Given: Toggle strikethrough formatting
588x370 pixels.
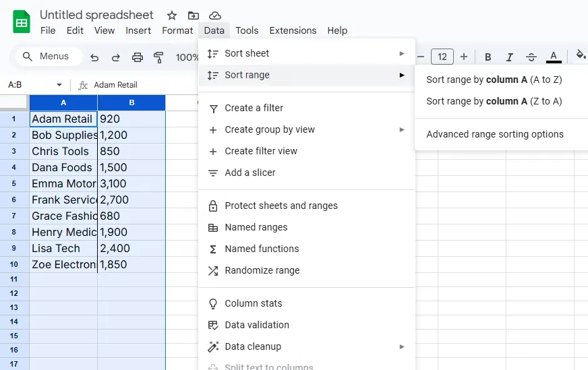Looking at the screenshot, I should point(531,57).
